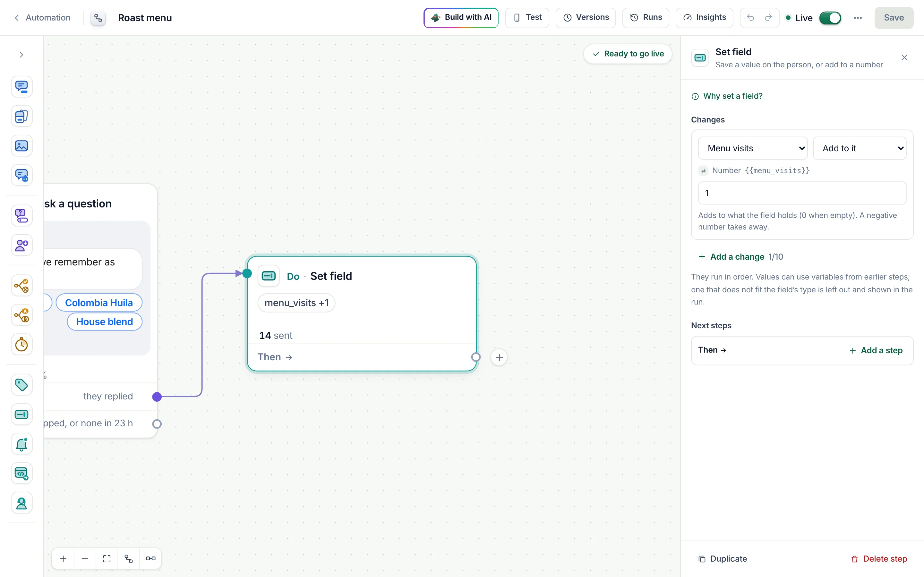Open the Menu visits field dropdown
Screen dimensions: 924x577
point(753,148)
